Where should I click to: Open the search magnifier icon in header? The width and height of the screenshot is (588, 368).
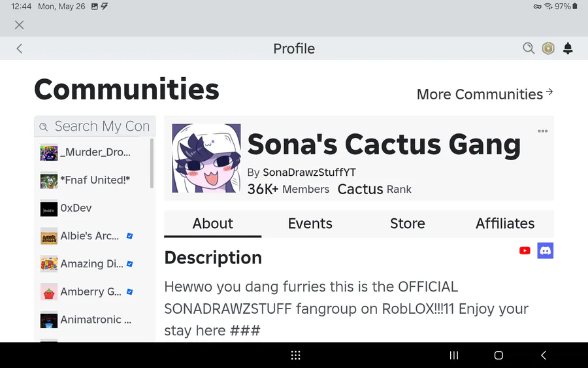(x=529, y=48)
